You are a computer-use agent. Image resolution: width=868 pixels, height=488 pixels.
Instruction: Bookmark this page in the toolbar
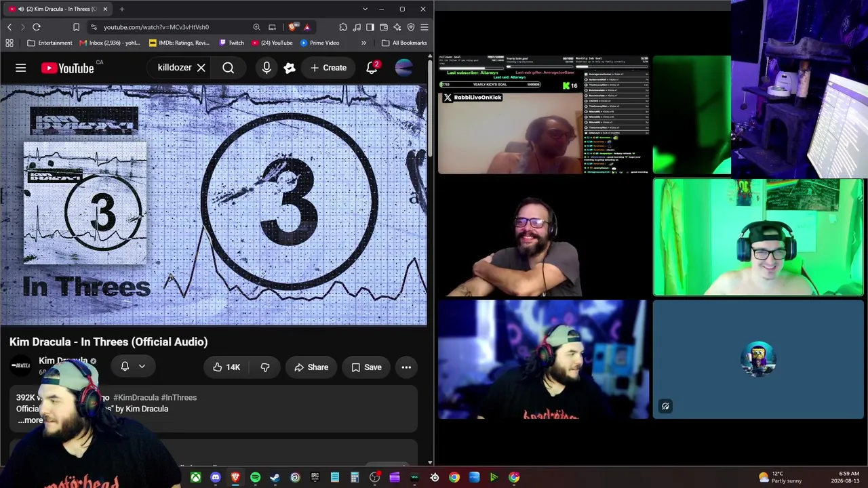click(x=76, y=27)
